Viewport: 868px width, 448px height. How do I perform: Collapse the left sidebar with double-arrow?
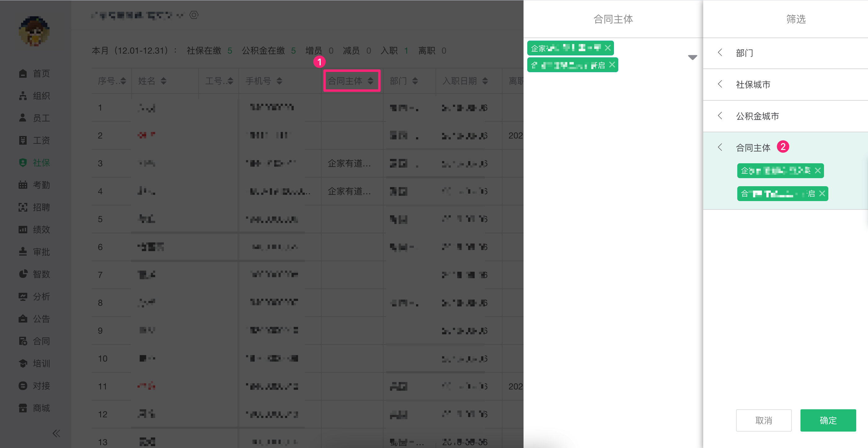pyautogui.click(x=56, y=433)
